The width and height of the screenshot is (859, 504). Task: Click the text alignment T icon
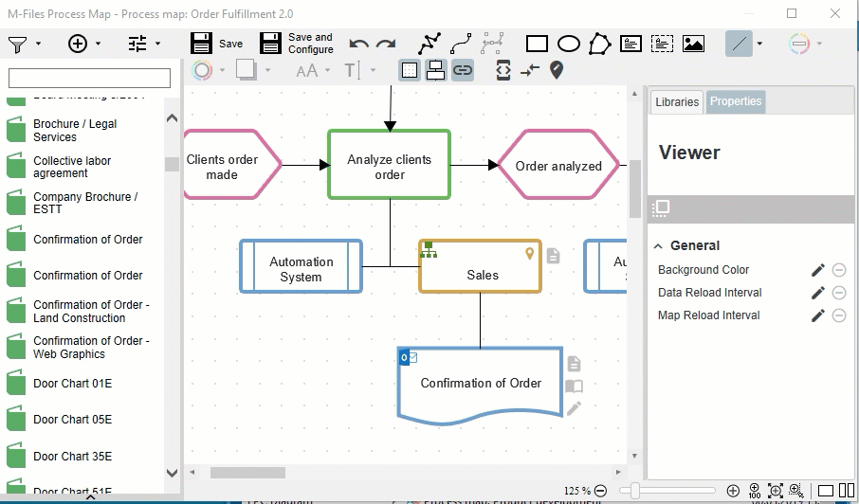[353, 71]
